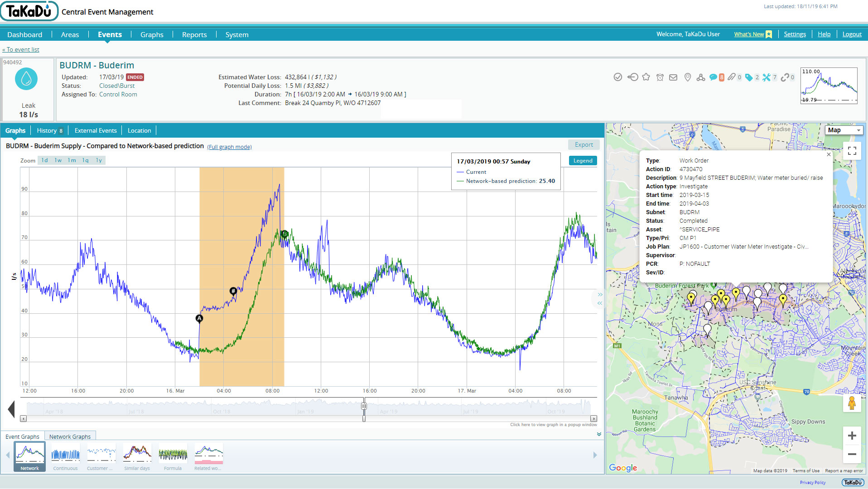
Task: Click the envelope email icon
Action: (x=673, y=77)
